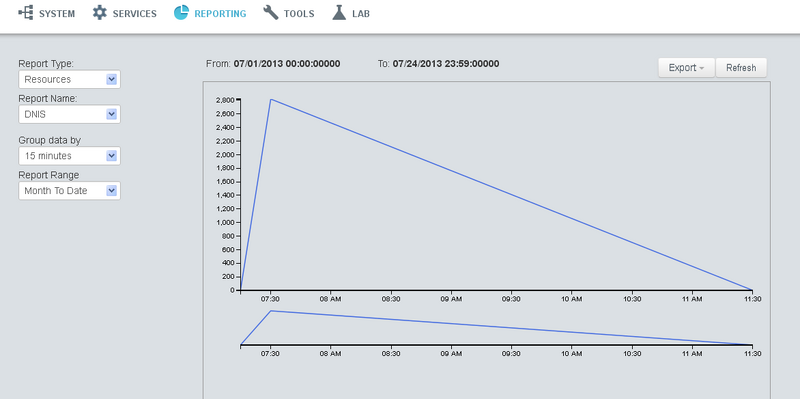Click the Lab flask icon
The height and width of the screenshot is (399, 800).
click(339, 13)
